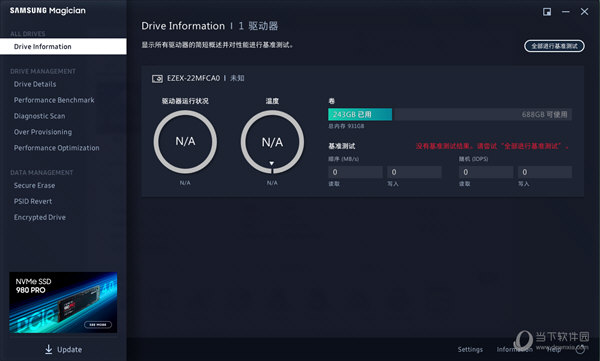Screen dimensions: 600x361
Task: Minimize the Magician window
Action: (x=566, y=12)
